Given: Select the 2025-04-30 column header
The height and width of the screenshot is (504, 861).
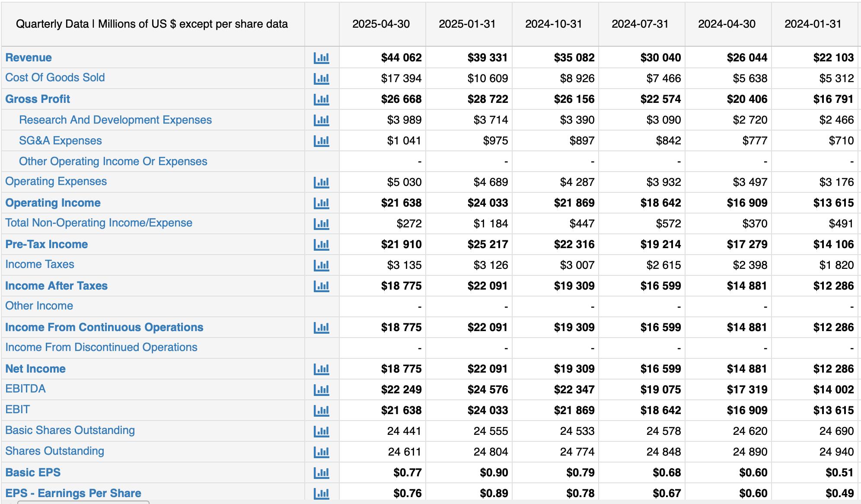Looking at the screenshot, I should click(381, 24).
